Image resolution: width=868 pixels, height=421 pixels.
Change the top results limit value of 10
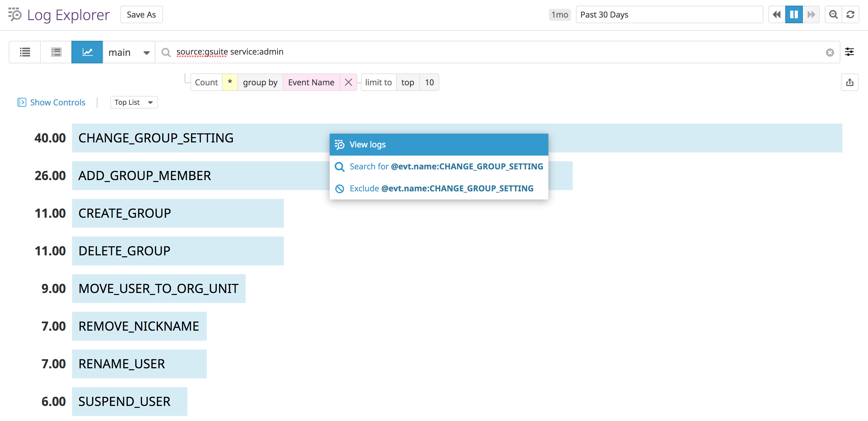pyautogui.click(x=429, y=82)
